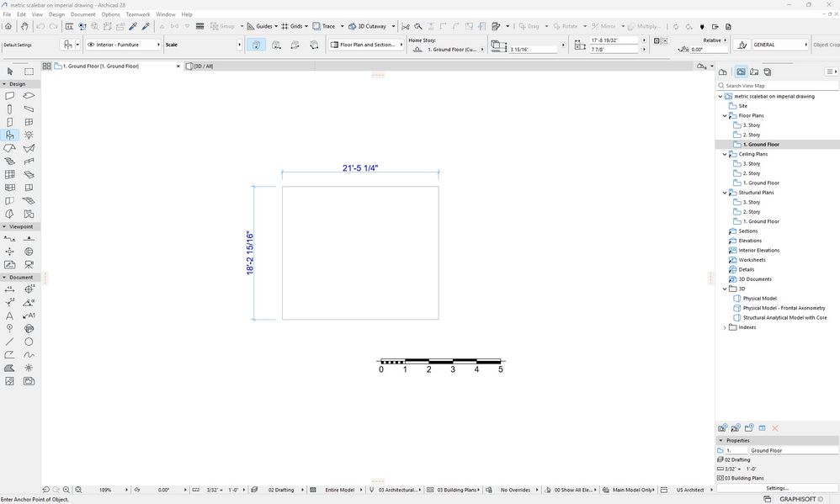840x504 pixels.
Task: Select the Marquee tool
Action: pos(29,72)
